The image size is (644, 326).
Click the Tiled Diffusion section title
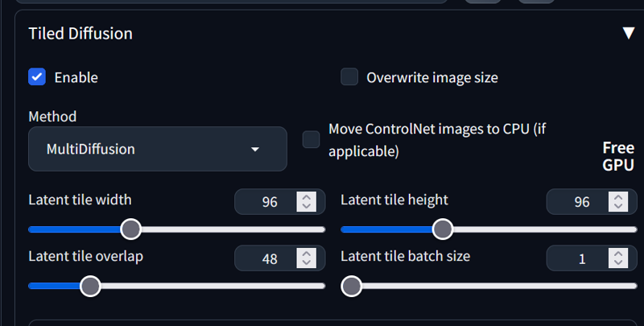(x=80, y=33)
